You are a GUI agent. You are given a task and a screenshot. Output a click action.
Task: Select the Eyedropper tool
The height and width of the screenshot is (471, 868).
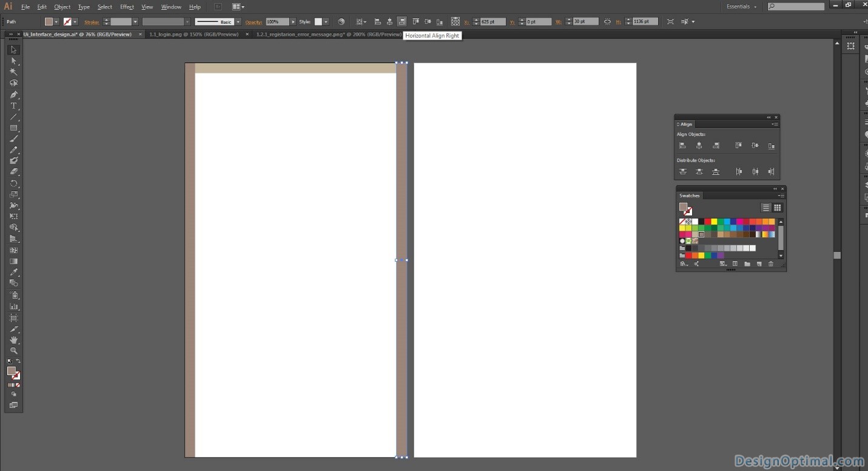(x=13, y=273)
